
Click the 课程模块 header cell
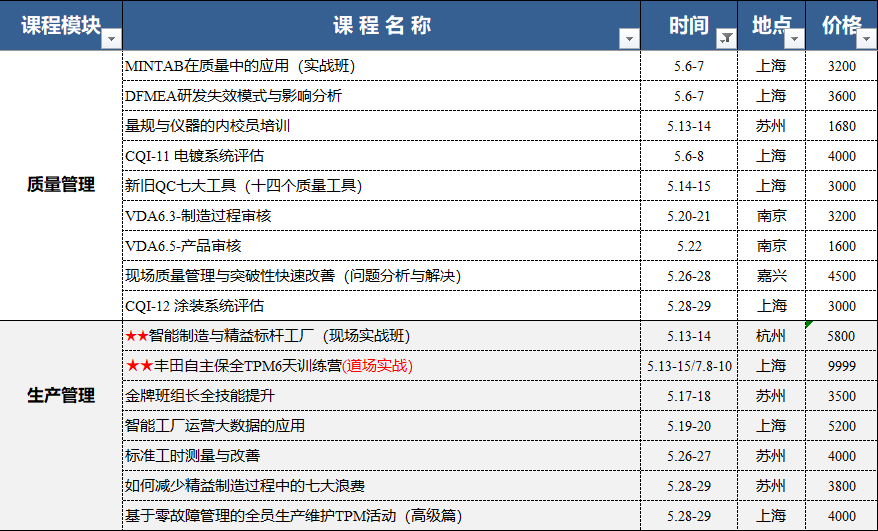[61, 25]
